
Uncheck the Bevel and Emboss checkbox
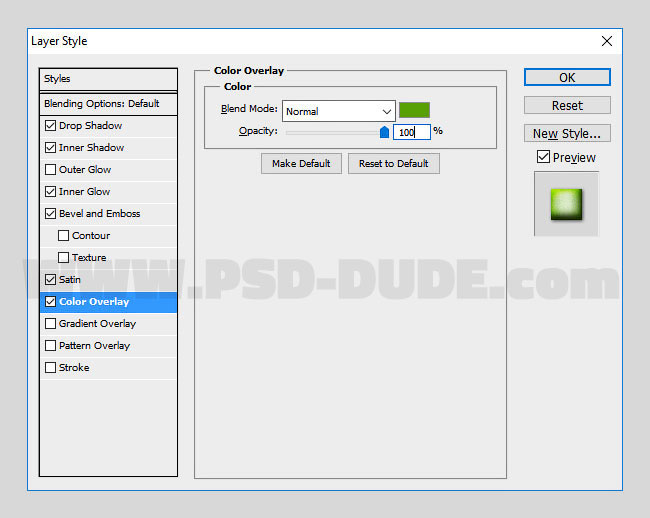click(x=50, y=213)
